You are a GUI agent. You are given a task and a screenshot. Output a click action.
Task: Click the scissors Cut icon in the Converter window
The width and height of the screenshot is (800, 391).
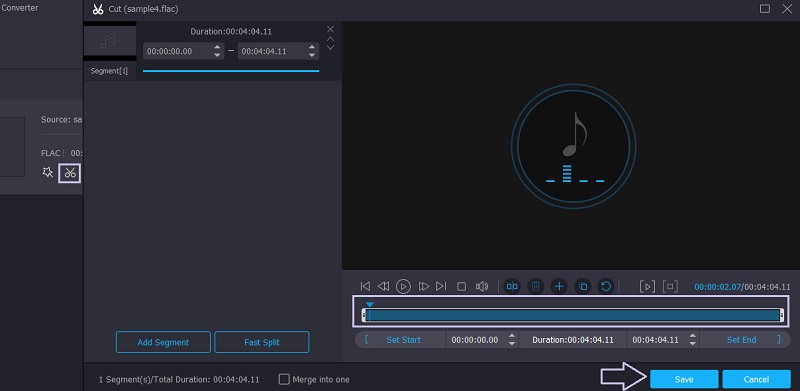click(70, 174)
